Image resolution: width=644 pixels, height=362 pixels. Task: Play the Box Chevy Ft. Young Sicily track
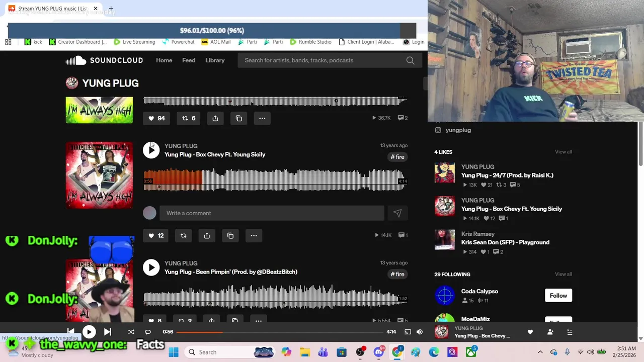point(151,150)
